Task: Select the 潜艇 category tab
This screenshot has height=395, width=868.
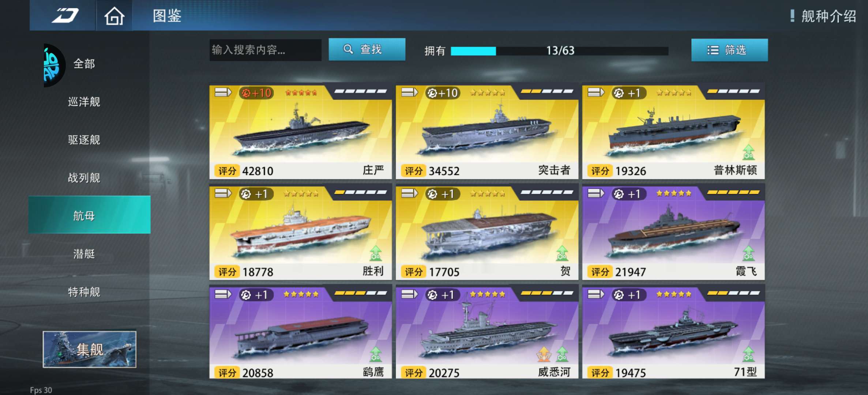Action: (x=84, y=254)
